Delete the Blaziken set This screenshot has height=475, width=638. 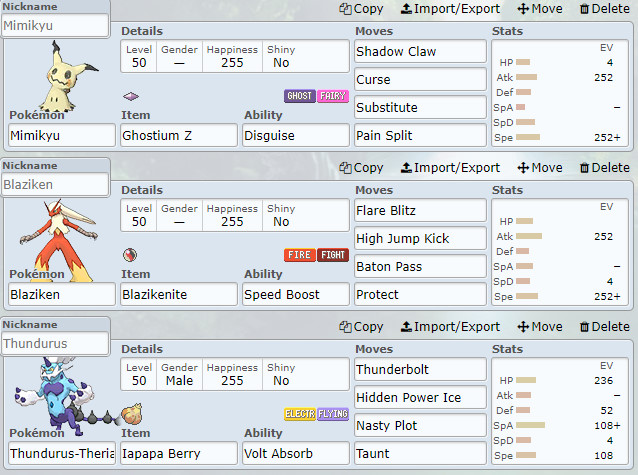point(605,168)
